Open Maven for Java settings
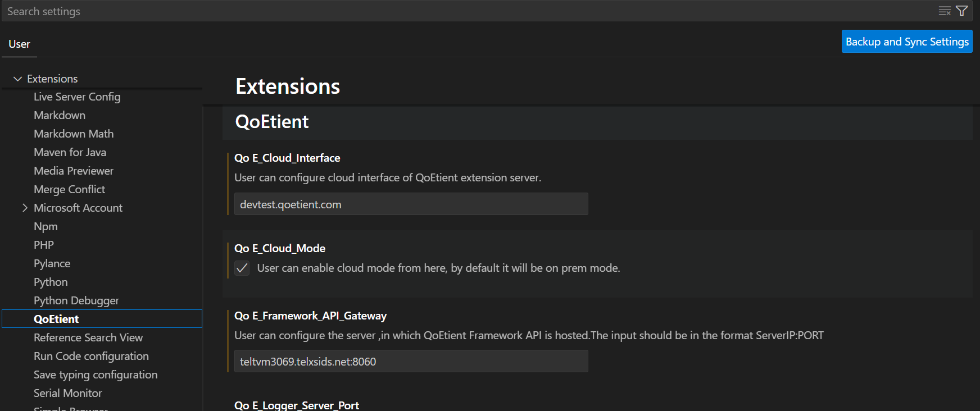980x411 pixels. [70, 152]
